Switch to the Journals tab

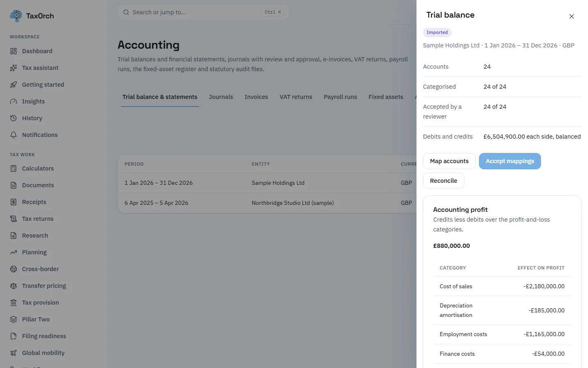coord(221,97)
